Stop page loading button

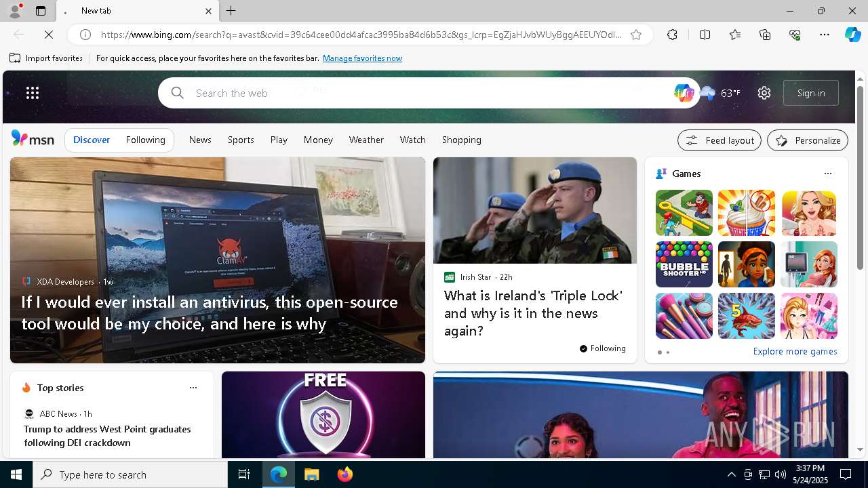49,35
